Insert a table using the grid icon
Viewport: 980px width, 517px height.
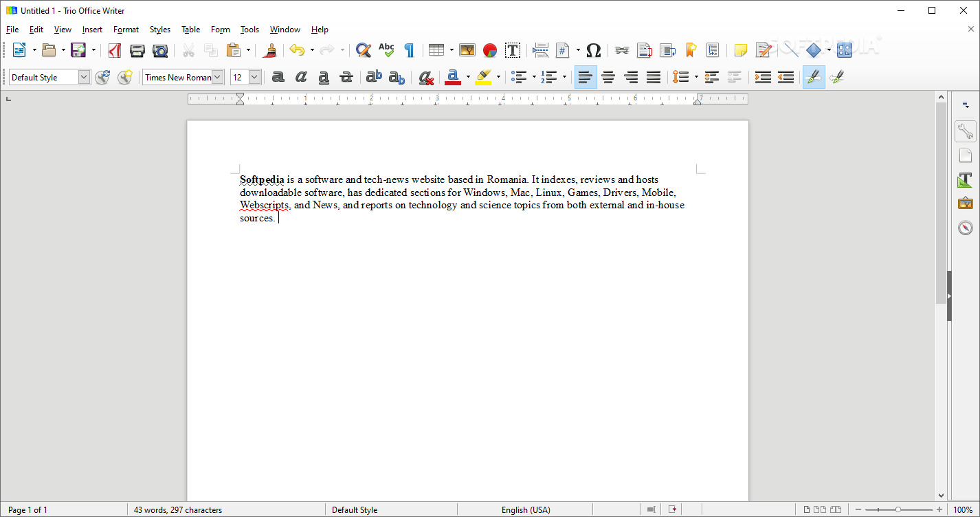coord(436,50)
